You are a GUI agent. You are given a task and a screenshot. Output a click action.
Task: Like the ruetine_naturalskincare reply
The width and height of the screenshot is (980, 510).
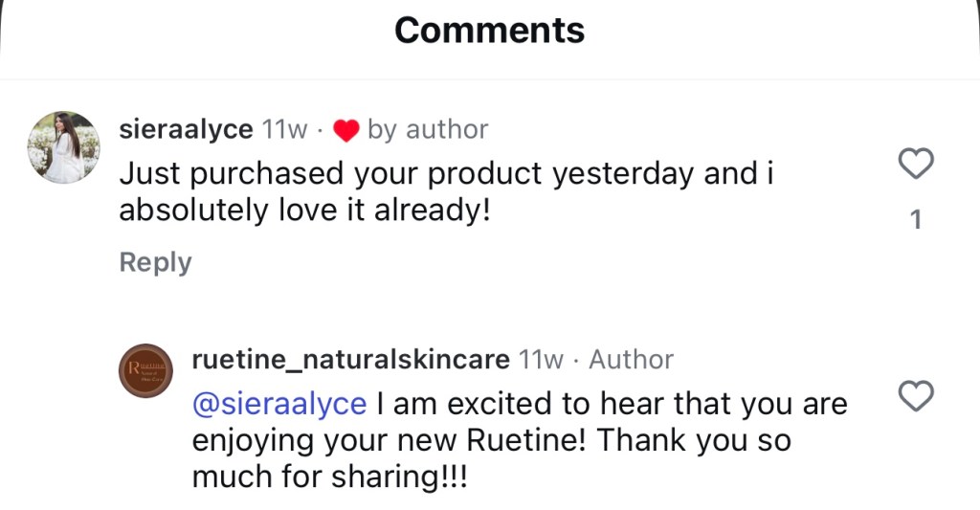coord(917,395)
